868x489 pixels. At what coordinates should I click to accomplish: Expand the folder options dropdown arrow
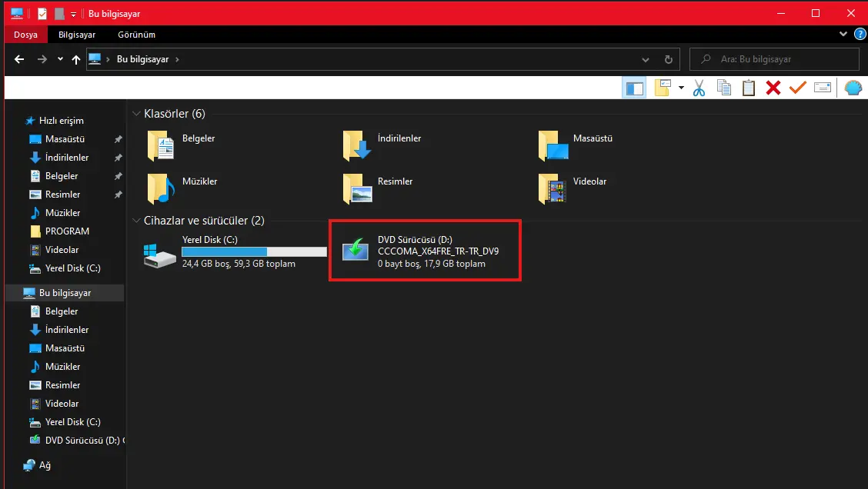(681, 88)
